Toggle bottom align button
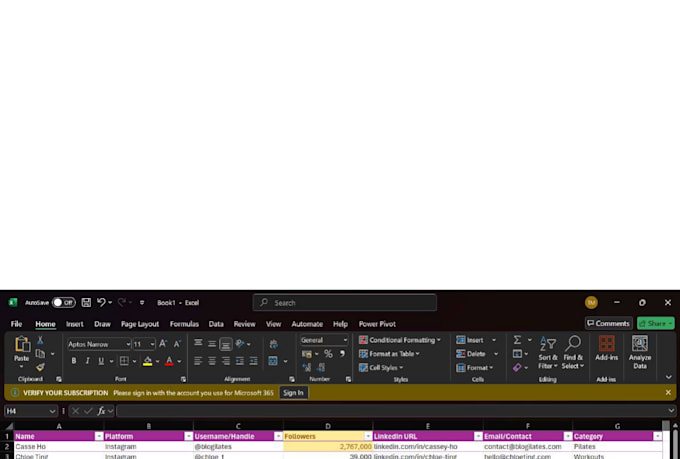Viewport: 680px width, 459px height. point(226,344)
